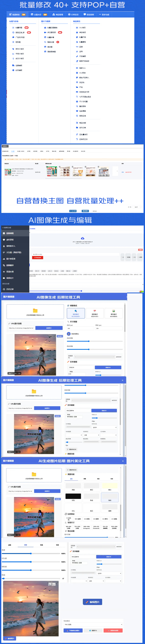The height and width of the screenshot is (644, 145).
Task: Select the 缩放模式 magnifier mode card
Action: [x=76, y=313]
